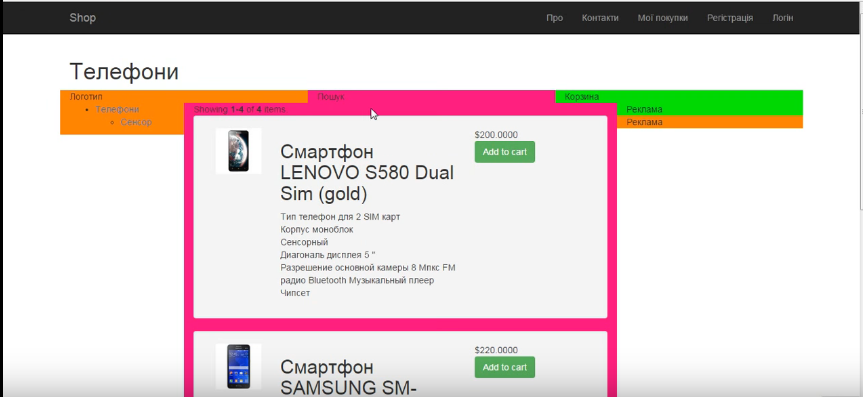Image resolution: width=863 pixels, height=397 pixels.
Task: Click the Смартфон SAMSUNG SM- title
Action: pos(349,377)
